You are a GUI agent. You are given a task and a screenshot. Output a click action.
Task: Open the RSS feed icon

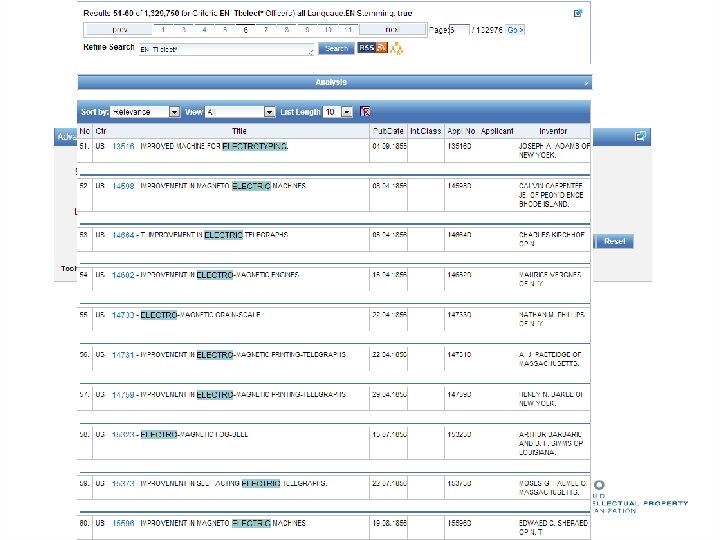372,48
